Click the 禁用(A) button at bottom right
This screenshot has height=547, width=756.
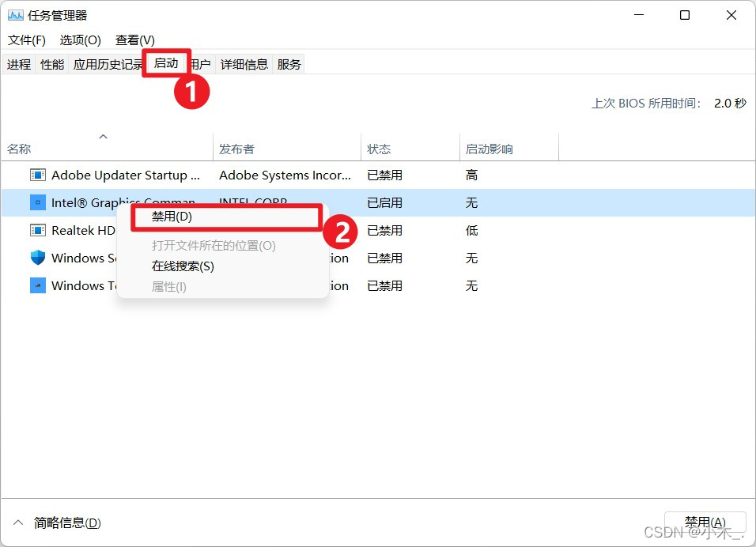(705, 522)
